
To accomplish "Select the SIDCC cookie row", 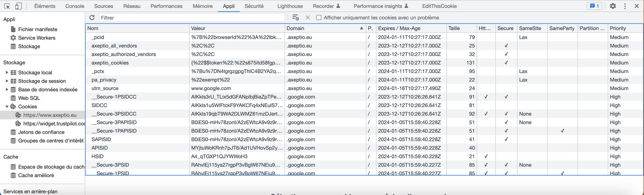I will (x=364, y=105).
